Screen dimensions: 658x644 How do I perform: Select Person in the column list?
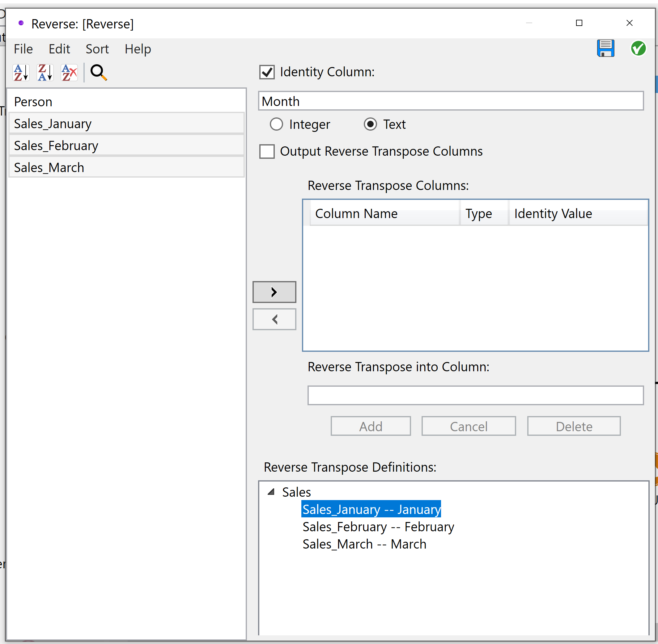[126, 102]
